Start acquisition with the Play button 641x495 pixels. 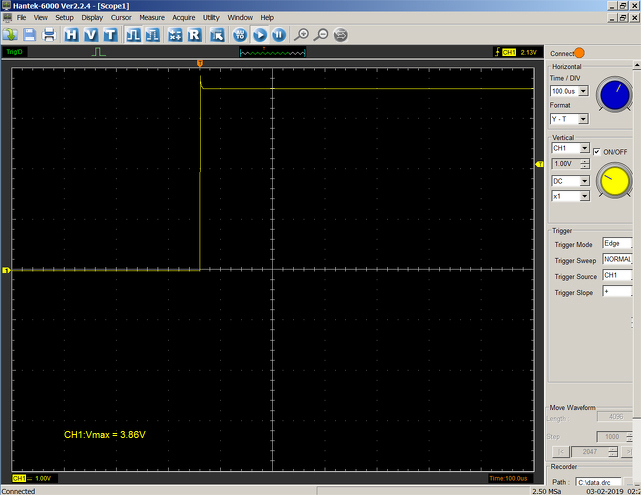[260, 35]
